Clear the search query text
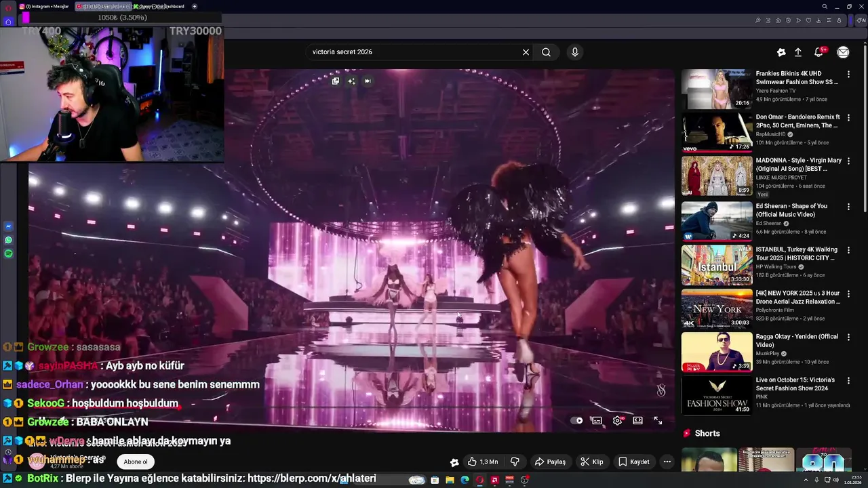Screen dimensions: 868x488 point(526,52)
